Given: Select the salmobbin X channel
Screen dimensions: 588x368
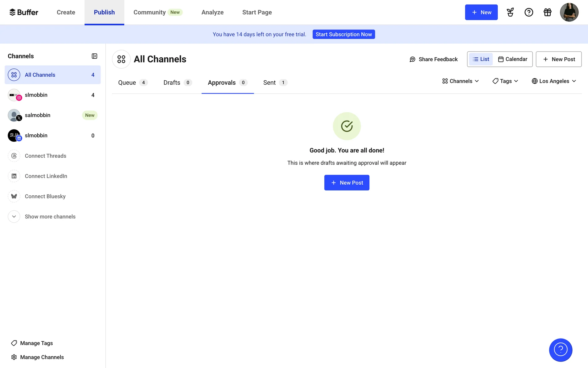Looking at the screenshot, I should [37, 115].
